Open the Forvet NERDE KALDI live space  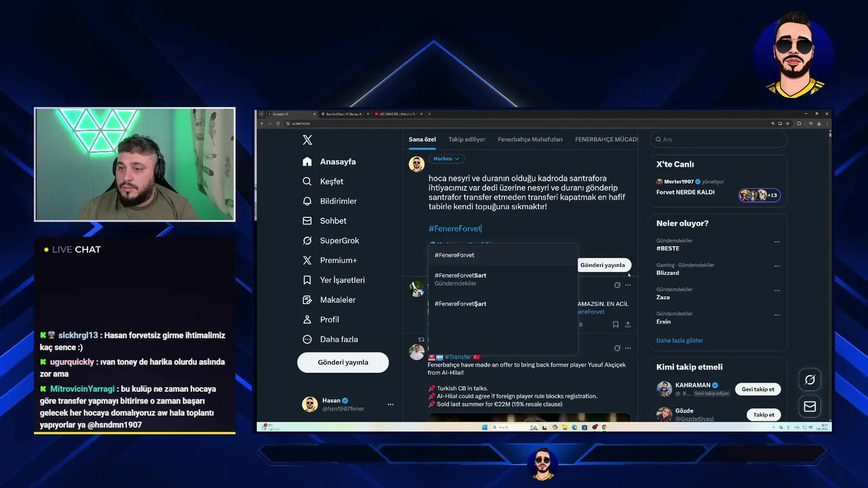(x=686, y=192)
